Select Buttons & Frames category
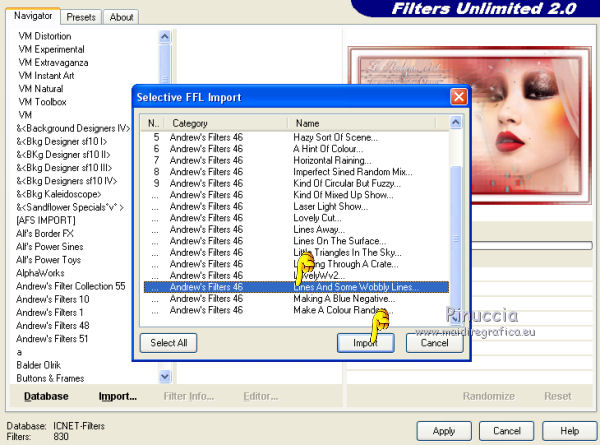Screen dimensions: 600x445 tap(50, 378)
